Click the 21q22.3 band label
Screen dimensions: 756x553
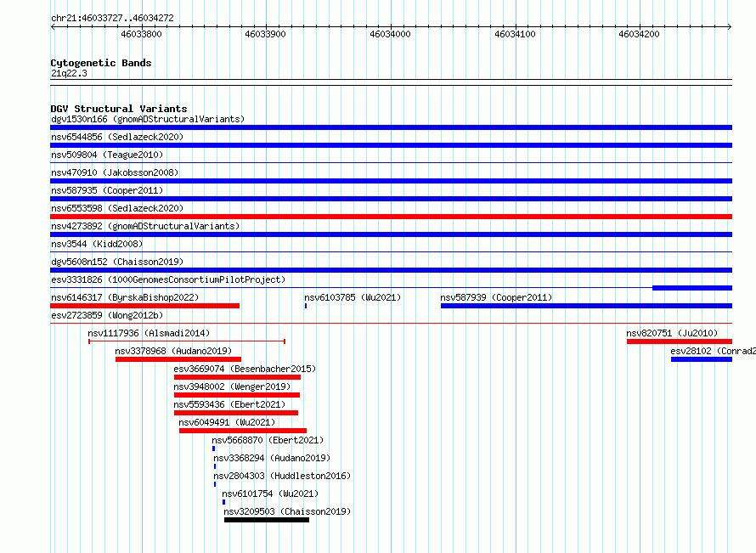pos(69,73)
